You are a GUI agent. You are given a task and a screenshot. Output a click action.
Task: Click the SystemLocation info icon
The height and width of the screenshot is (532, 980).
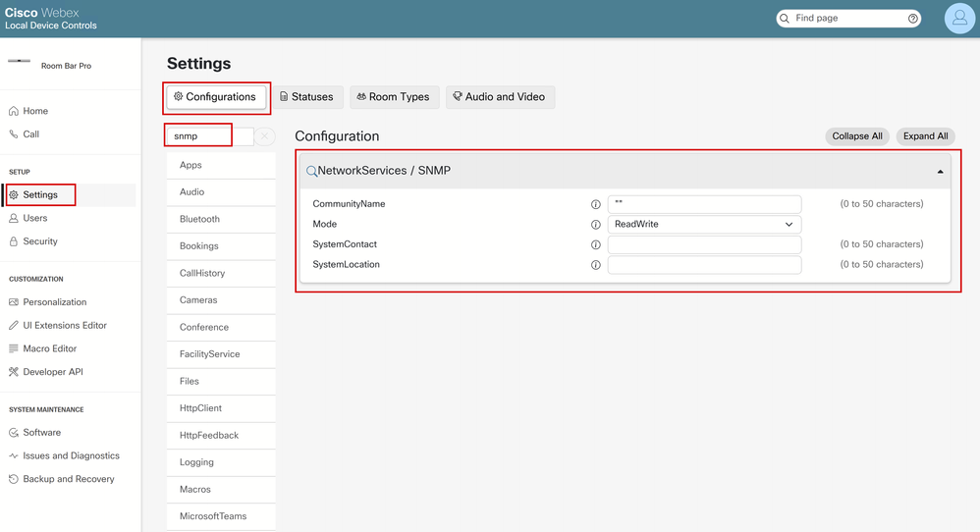[x=596, y=265]
